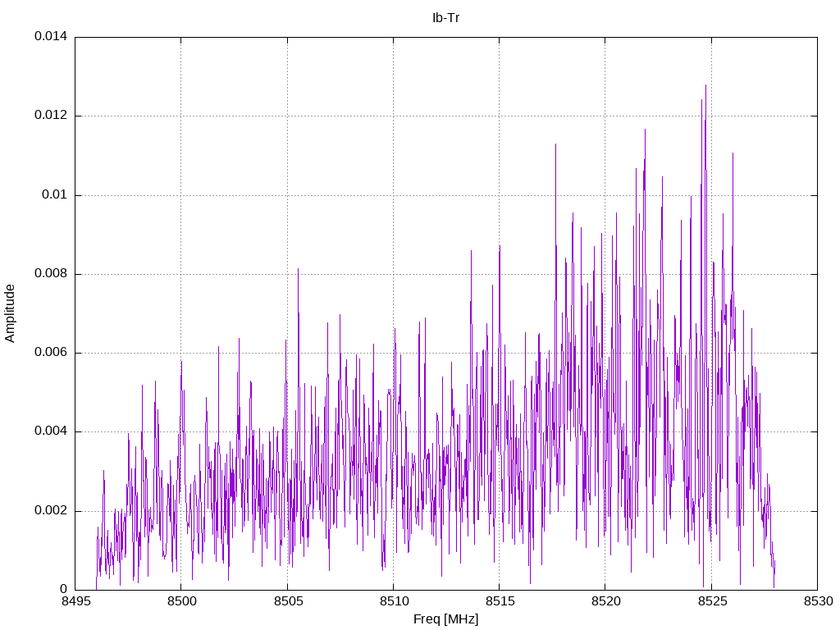The width and height of the screenshot is (840, 630).
Task: Click the y-axis tick value 0.002
Action: (x=51, y=510)
